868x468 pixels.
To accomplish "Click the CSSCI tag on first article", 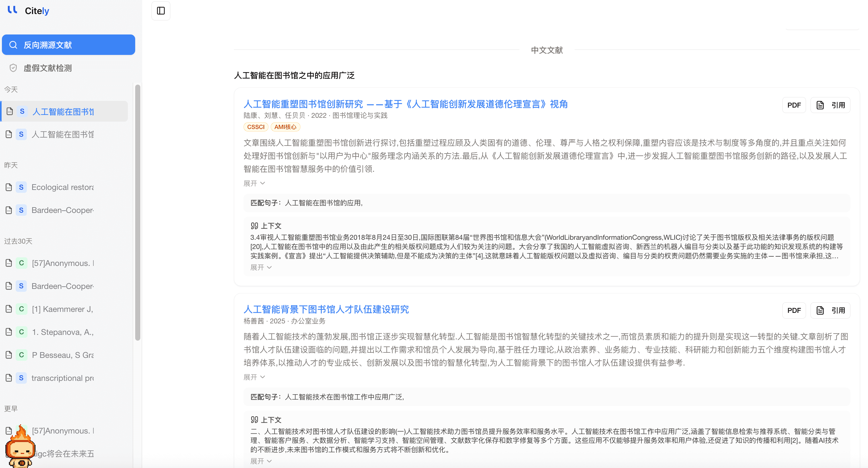I will [256, 127].
